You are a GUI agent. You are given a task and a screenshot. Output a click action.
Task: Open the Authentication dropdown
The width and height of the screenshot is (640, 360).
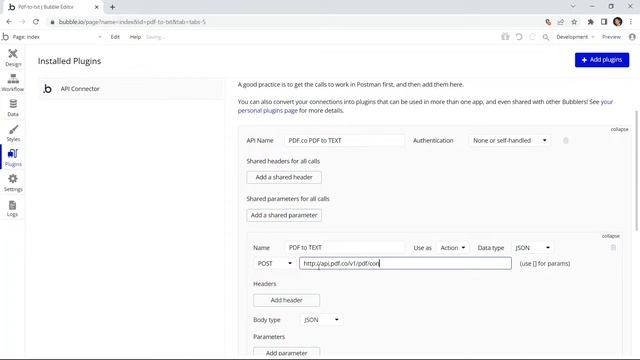[509, 140]
